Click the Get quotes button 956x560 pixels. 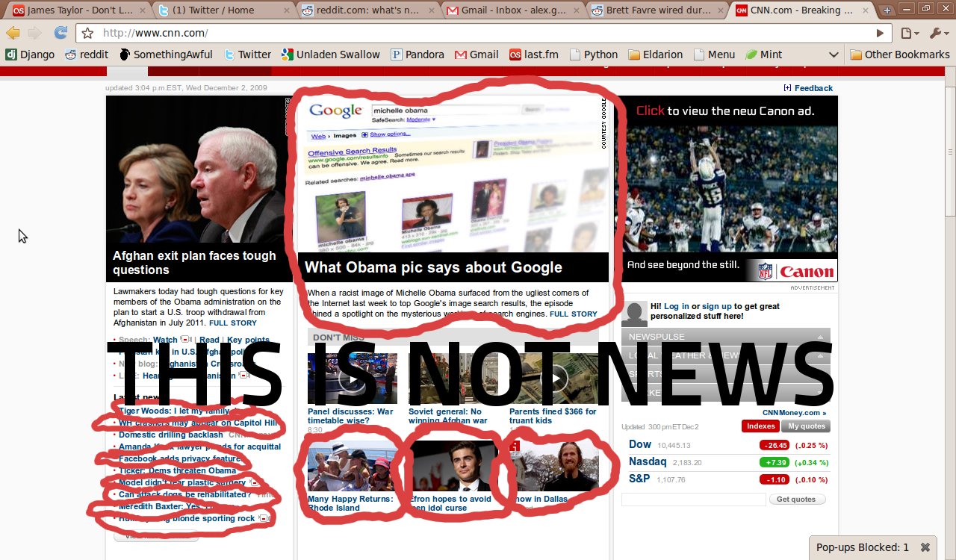pyautogui.click(x=798, y=500)
